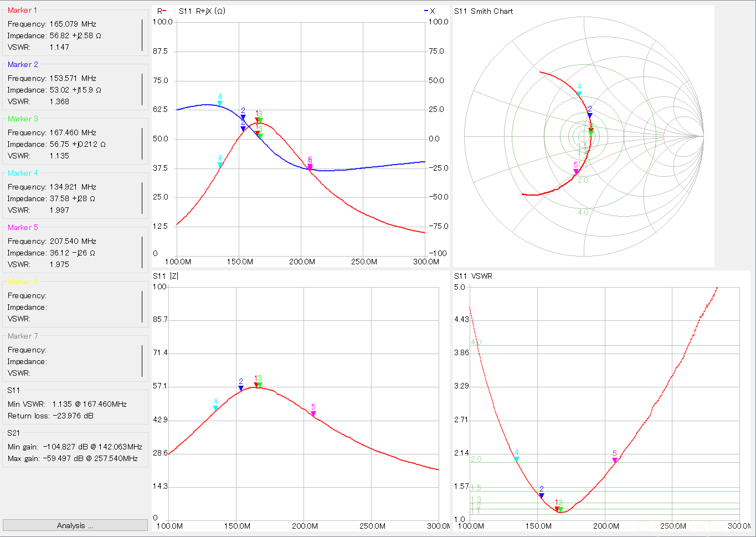Click marker 4 on the blue X curve
The image size is (756, 537).
(x=220, y=103)
